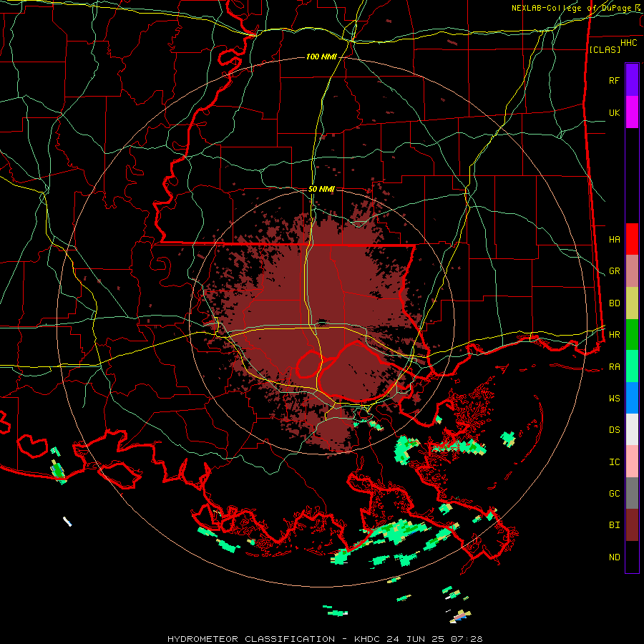Click the HR dark green legend block
The width and height of the screenshot is (644, 644).
pos(632,335)
